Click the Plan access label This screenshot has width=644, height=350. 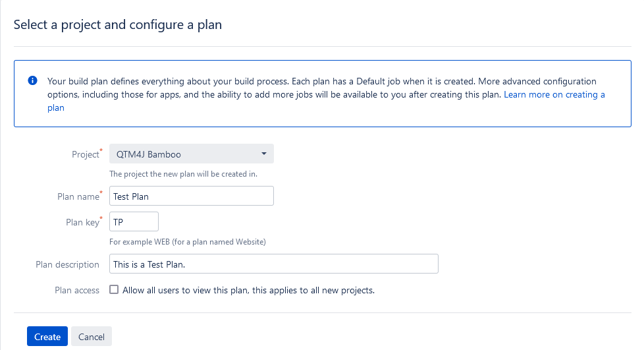click(77, 290)
